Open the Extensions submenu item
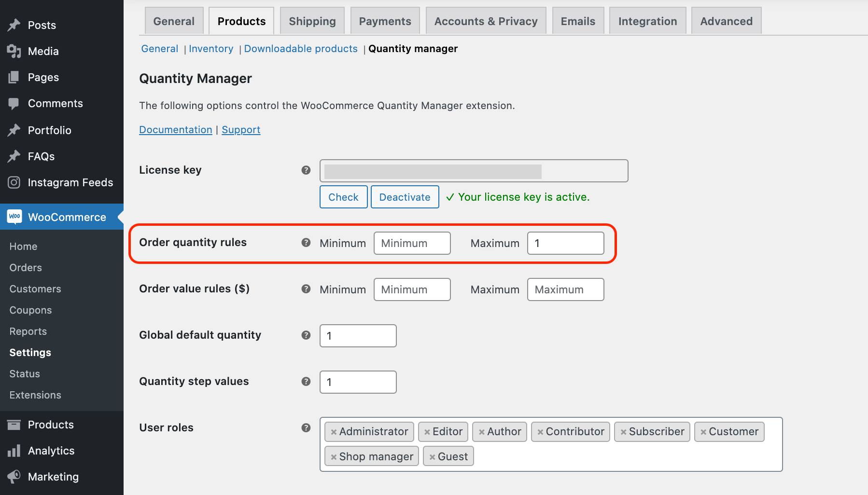Image resolution: width=868 pixels, height=495 pixels. click(x=35, y=395)
